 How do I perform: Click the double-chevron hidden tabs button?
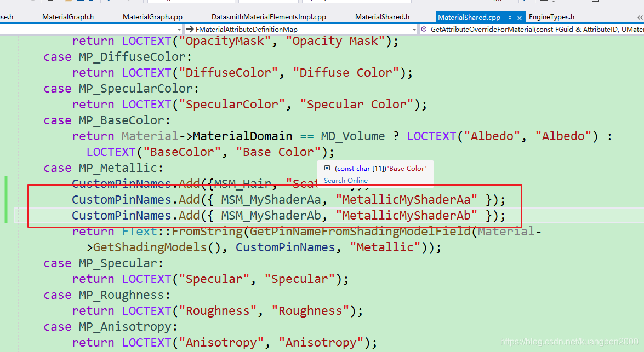639,17
